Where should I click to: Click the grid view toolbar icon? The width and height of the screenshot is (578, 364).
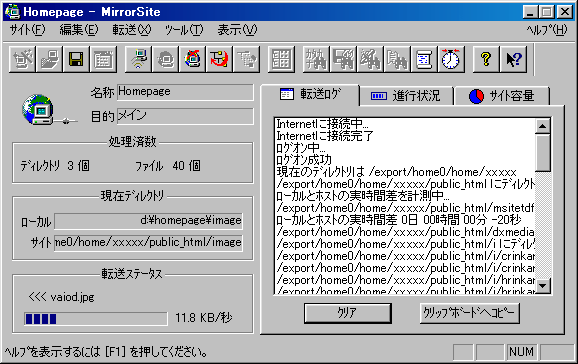pos(281,59)
